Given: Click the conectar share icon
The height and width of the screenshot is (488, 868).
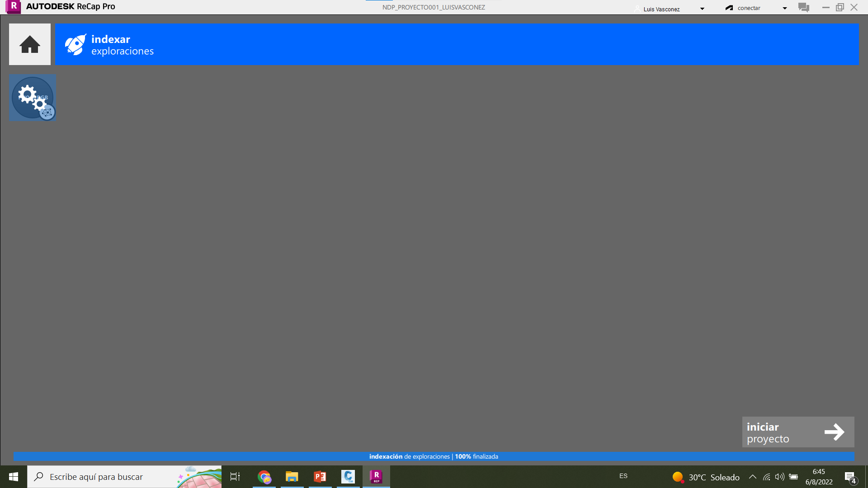Looking at the screenshot, I should tap(729, 8).
